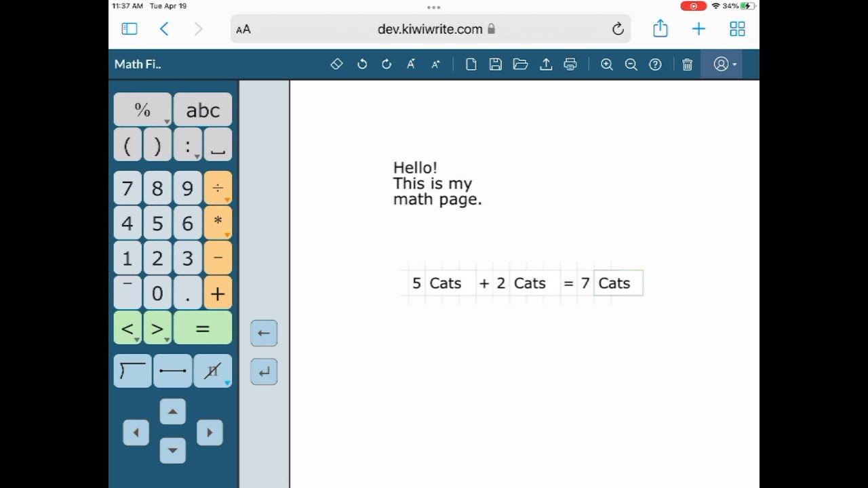Screen dimensions: 868x488
Task: Open a new Safari tab
Action: click(698, 28)
